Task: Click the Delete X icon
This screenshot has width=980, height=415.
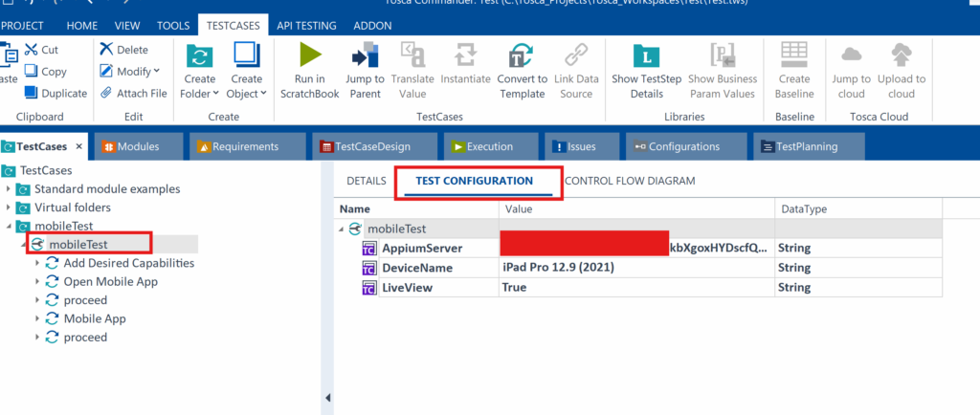Action: click(107, 50)
